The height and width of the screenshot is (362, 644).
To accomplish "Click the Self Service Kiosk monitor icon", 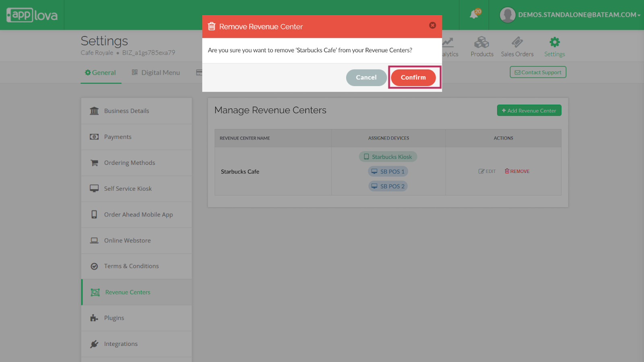I will [94, 189].
